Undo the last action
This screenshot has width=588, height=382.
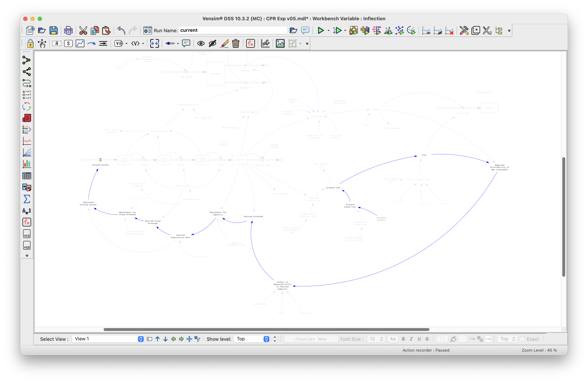pyautogui.click(x=121, y=30)
